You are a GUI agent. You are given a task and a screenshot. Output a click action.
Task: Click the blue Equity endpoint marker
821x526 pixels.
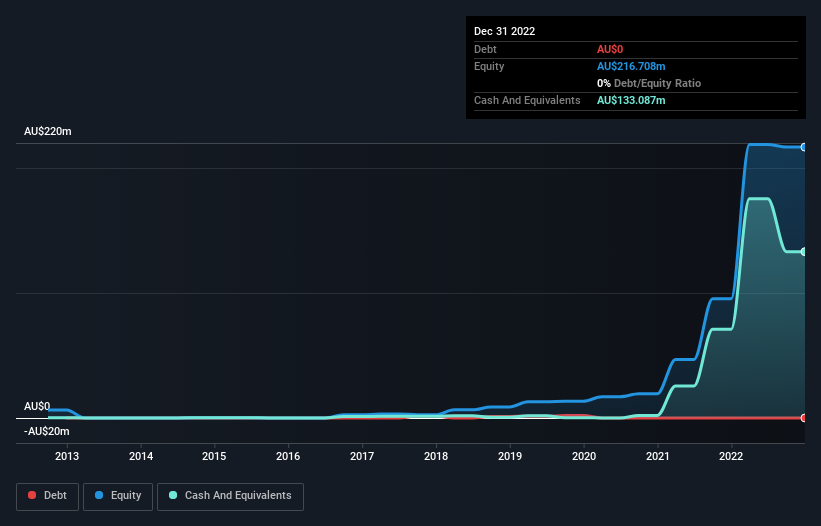coord(803,148)
